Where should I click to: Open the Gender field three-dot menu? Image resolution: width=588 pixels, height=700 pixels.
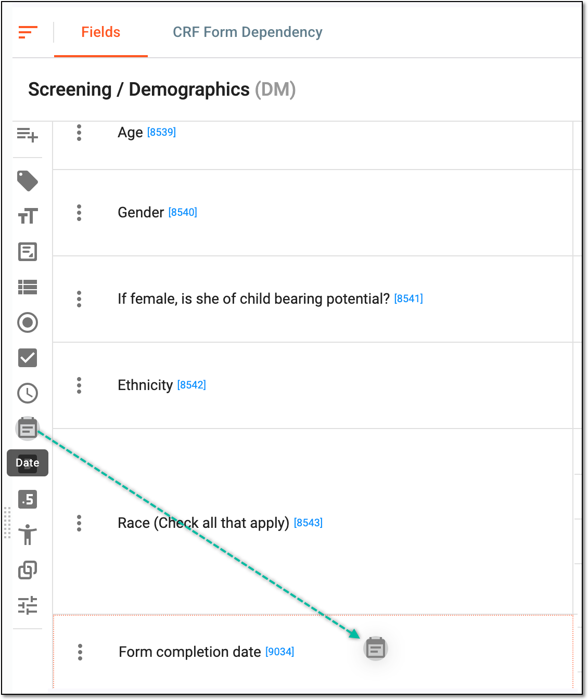[79, 212]
